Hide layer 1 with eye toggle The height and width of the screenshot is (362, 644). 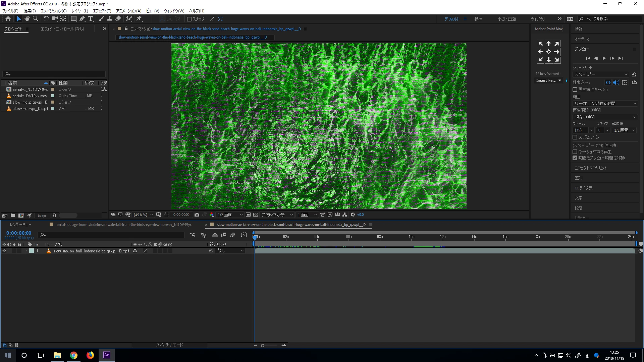[x=4, y=251]
